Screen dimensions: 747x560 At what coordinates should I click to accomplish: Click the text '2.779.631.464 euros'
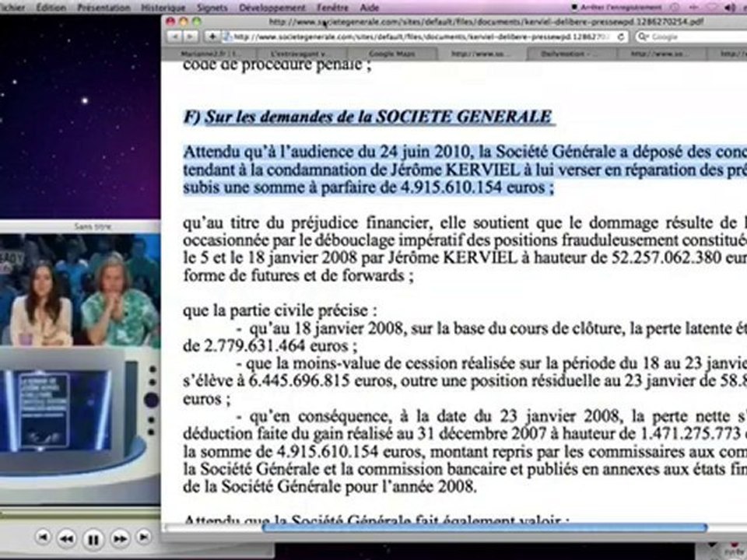click(277, 345)
